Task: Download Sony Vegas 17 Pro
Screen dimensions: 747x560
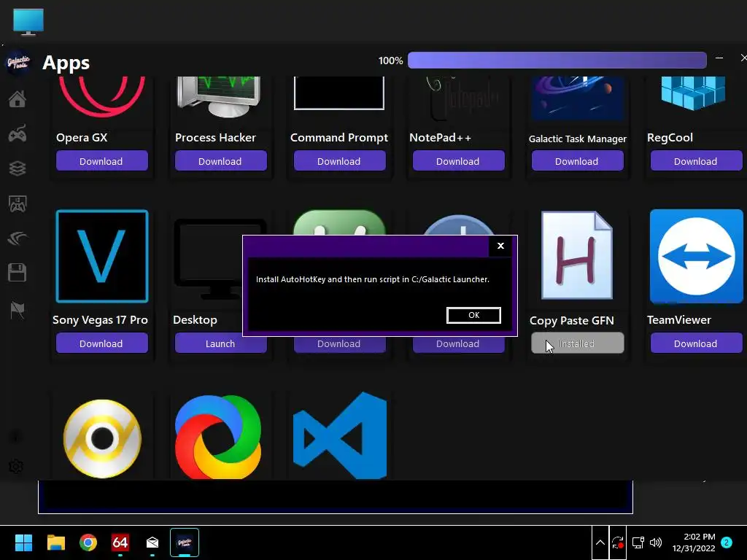Action: 101,343
